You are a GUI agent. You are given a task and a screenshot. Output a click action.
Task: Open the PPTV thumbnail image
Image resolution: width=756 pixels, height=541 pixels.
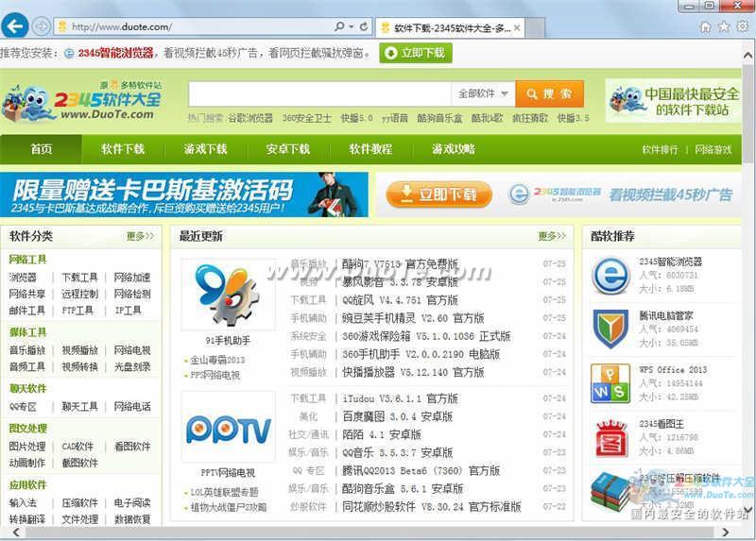(x=228, y=427)
